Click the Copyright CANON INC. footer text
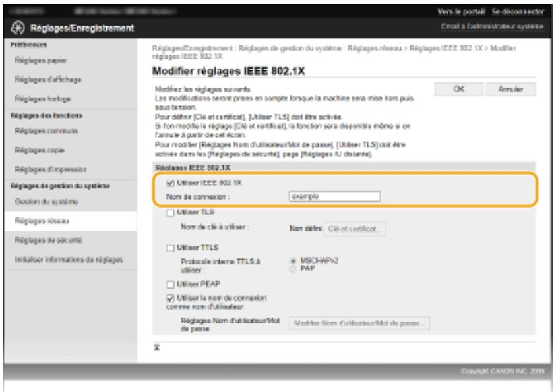The height and width of the screenshot is (392, 554). [502, 371]
